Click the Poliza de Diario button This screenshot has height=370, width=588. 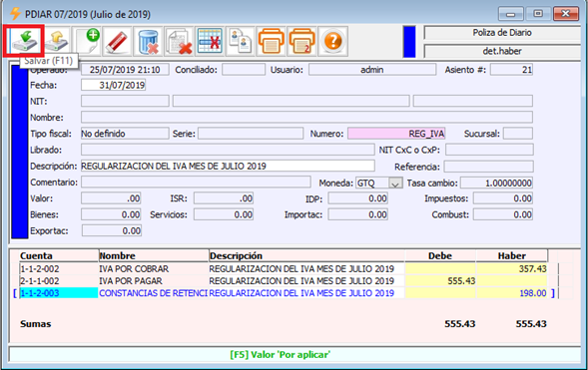[502, 33]
